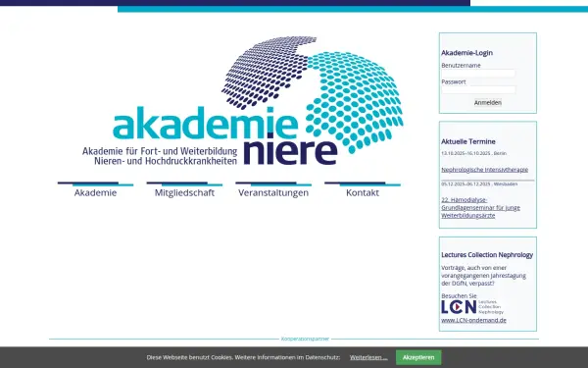This screenshot has width=588, height=368.
Task: Open the Mitgliedschaft menu item
Action: pyautogui.click(x=184, y=192)
